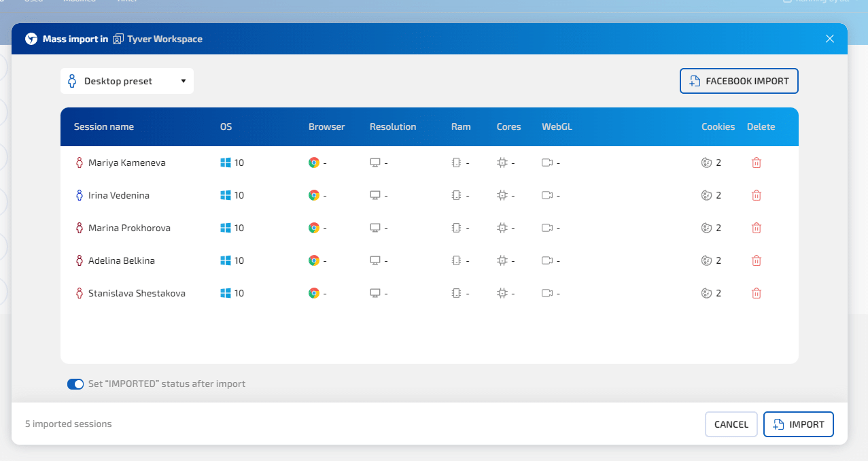Delete the Stanislava Shestakova session
Screen dimensions: 868x461
point(757,293)
